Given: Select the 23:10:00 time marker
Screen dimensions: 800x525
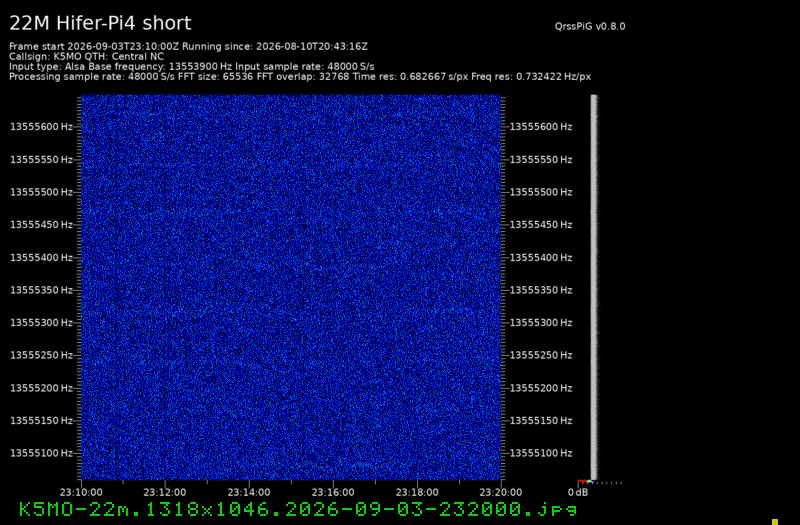Looking at the screenshot, I should point(81,492).
